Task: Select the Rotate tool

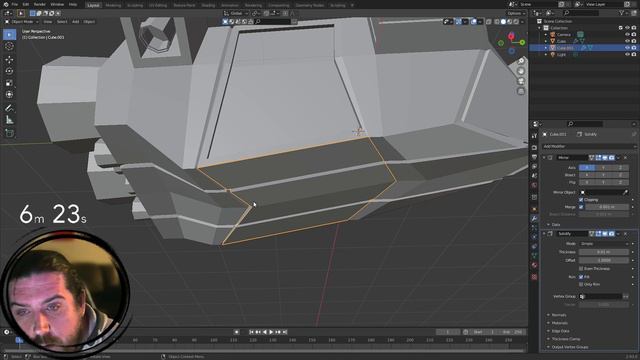Action: pos(9,71)
